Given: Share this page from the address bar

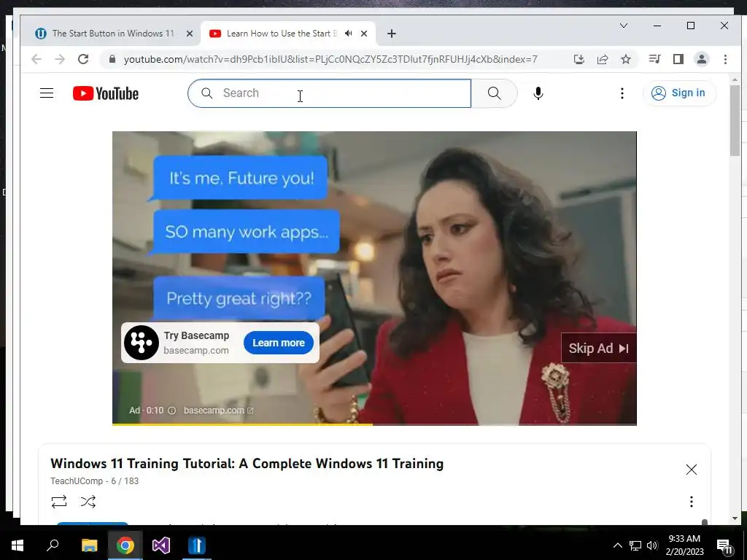Looking at the screenshot, I should pos(603,59).
